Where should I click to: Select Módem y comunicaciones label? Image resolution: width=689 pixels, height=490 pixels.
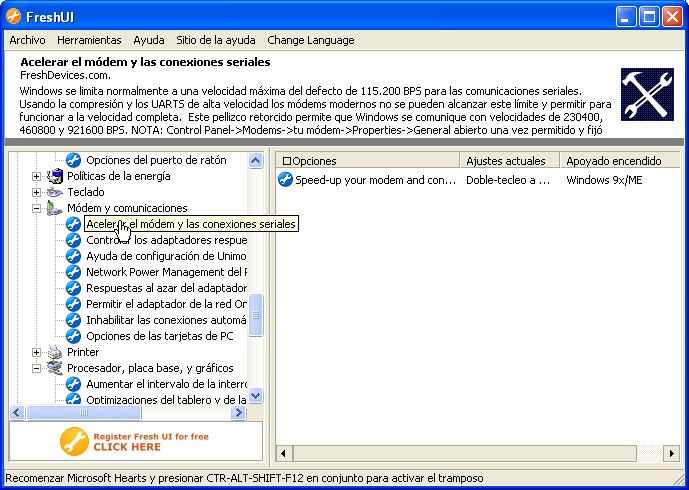(x=127, y=208)
